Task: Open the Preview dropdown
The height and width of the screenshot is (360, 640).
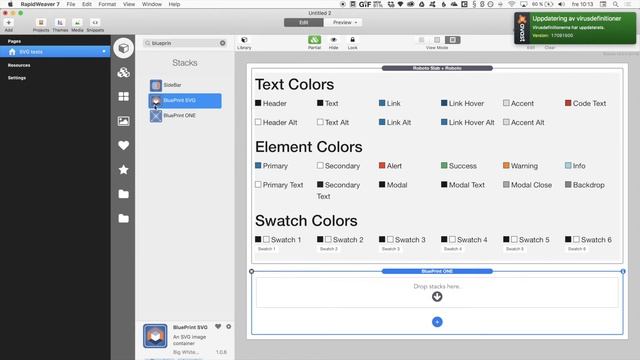Action: point(344,22)
